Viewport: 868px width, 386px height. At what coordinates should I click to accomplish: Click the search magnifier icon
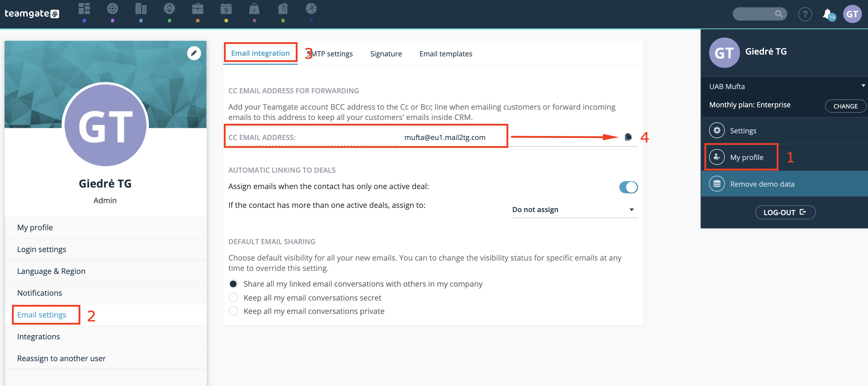point(778,14)
